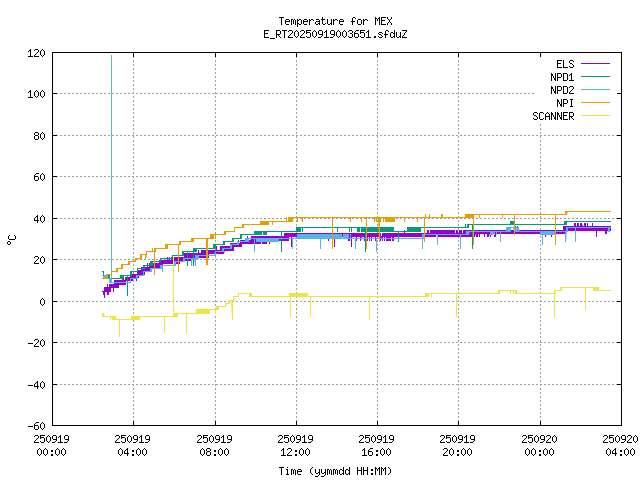This screenshot has height=480, width=640.
Task: Click the ELS legend label
Action: [564, 64]
